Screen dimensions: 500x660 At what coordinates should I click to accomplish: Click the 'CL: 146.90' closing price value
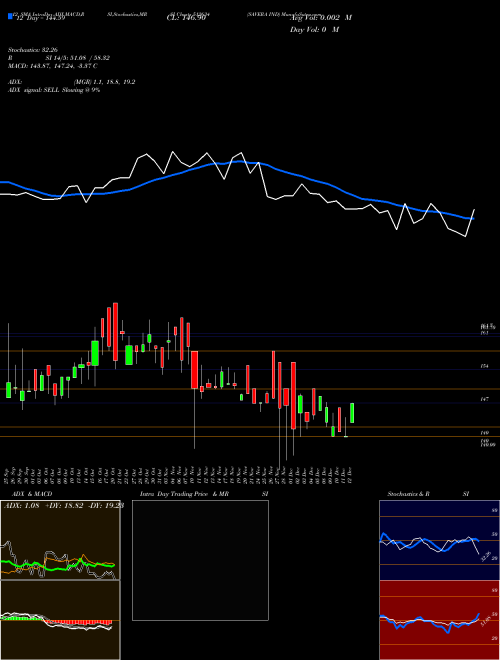(186, 18)
